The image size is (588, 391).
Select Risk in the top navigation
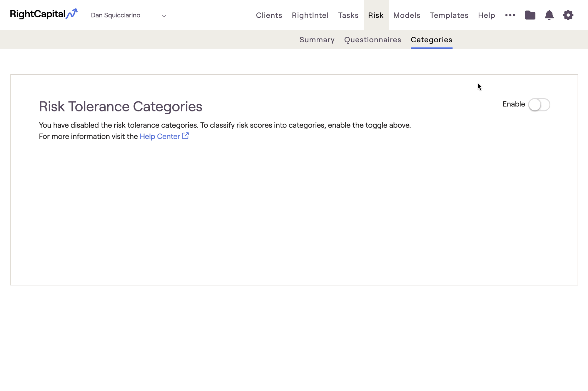pyautogui.click(x=376, y=15)
